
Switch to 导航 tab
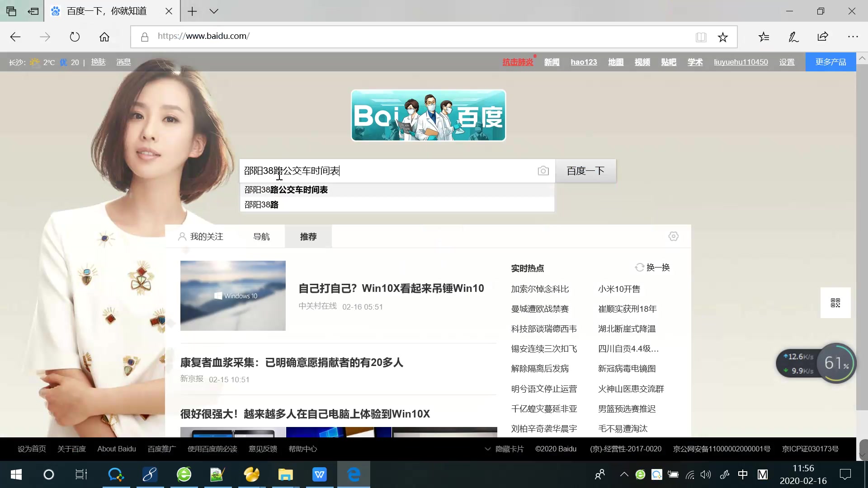[x=261, y=236]
